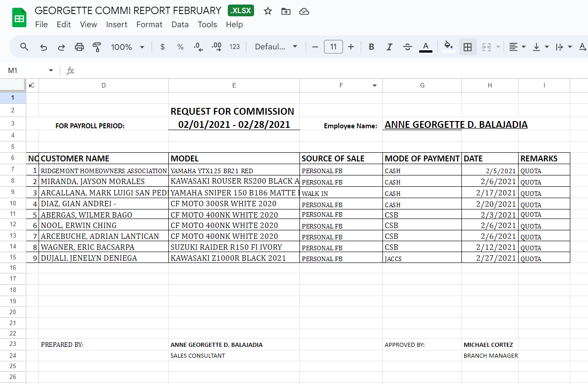588x384 pixels.
Task: Open the Help menu
Action: [234, 24]
